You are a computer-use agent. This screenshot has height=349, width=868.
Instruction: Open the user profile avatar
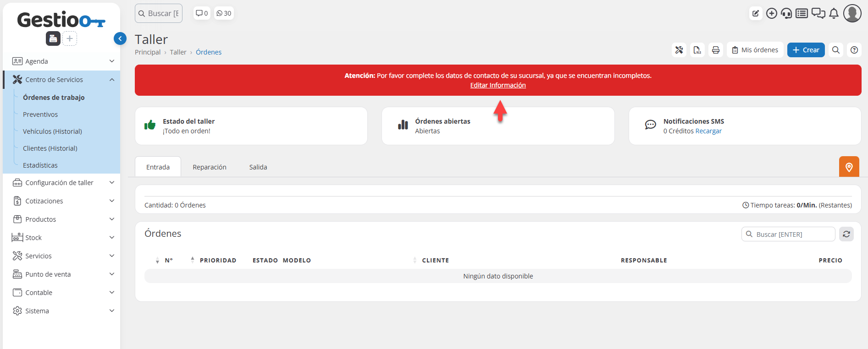852,13
